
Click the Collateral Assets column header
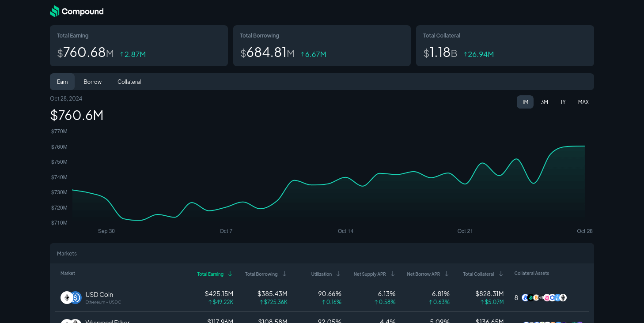[532, 274]
